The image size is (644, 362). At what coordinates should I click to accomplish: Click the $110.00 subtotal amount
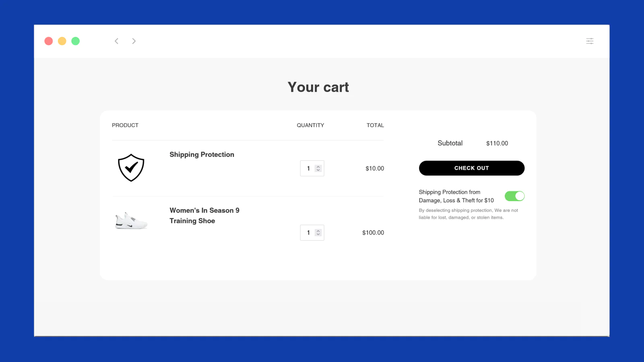pyautogui.click(x=497, y=143)
